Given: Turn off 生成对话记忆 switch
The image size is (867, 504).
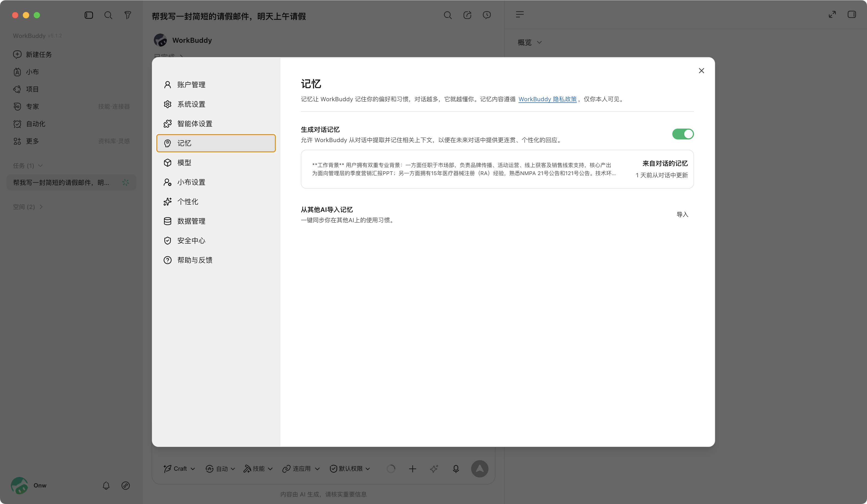Looking at the screenshot, I should point(683,134).
